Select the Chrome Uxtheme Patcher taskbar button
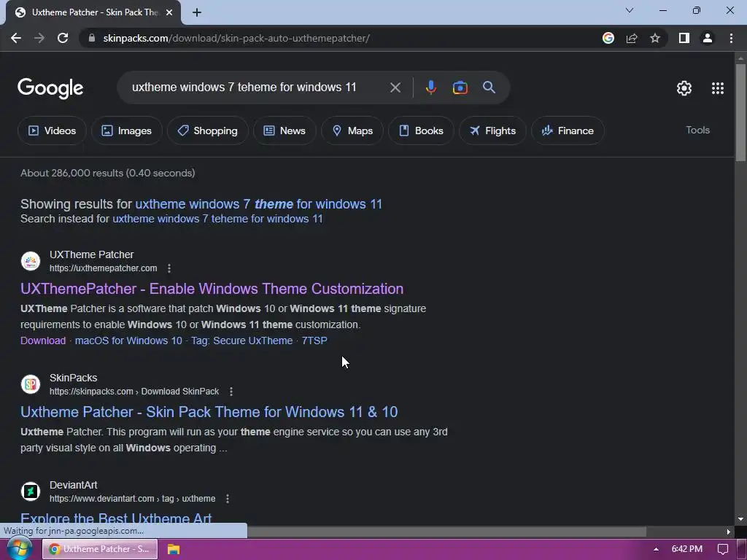747x560 pixels. point(100,549)
